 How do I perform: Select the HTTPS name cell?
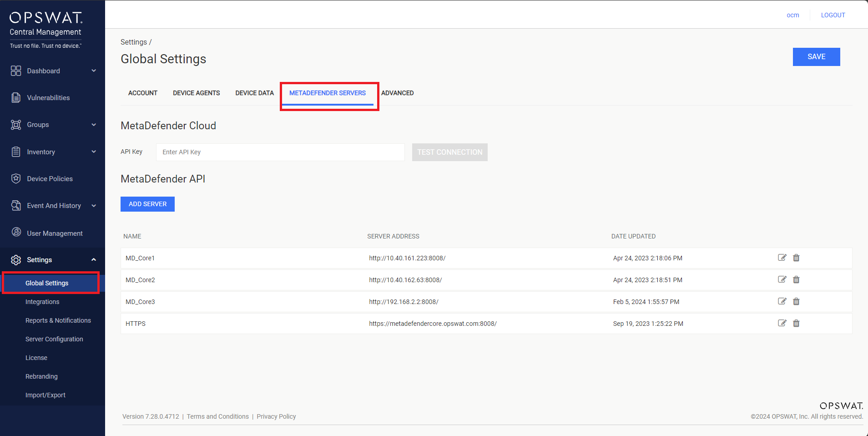136,324
